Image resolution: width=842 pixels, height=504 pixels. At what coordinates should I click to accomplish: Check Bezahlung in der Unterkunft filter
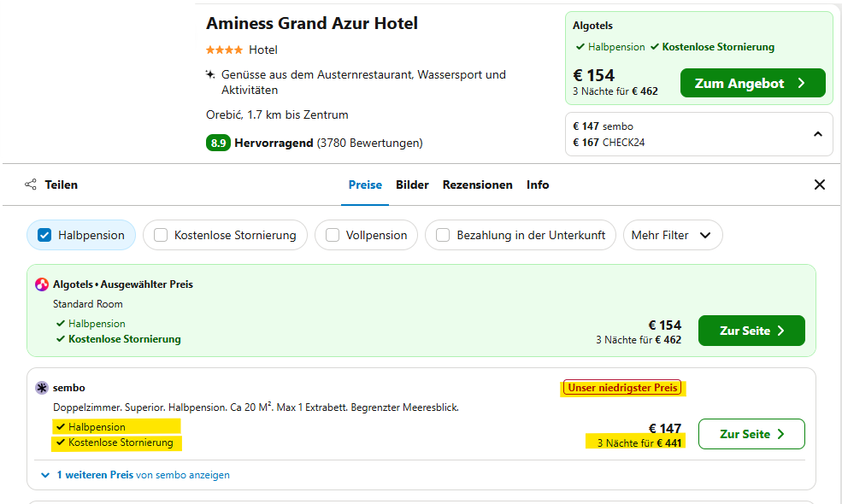point(443,235)
